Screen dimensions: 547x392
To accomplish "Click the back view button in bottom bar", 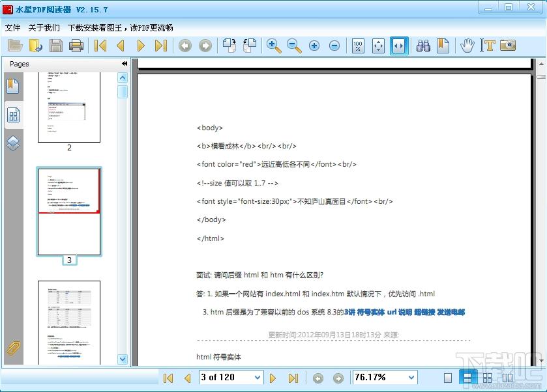I will click(318, 378).
